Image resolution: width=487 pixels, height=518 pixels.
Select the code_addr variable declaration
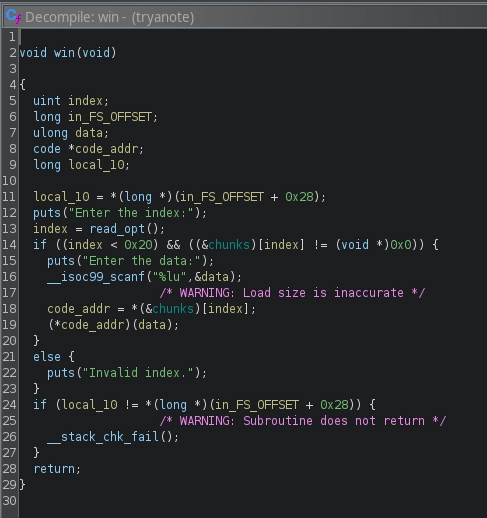click(106, 149)
